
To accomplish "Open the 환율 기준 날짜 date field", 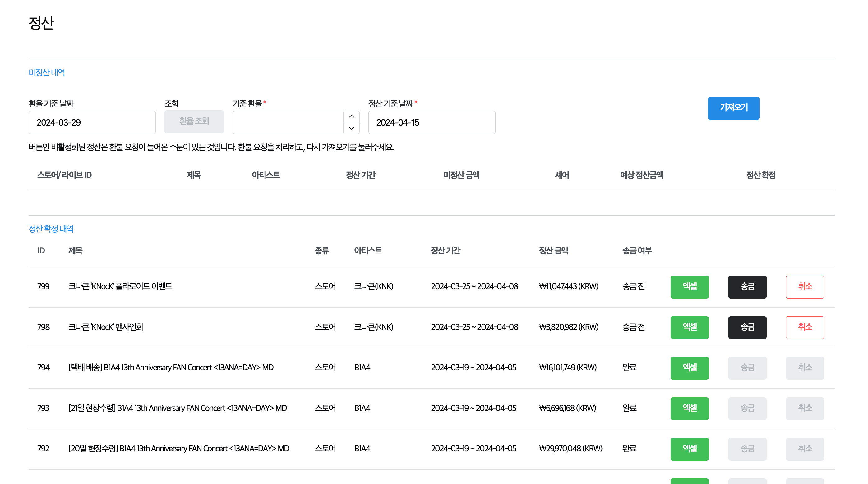I will pyautogui.click(x=92, y=123).
